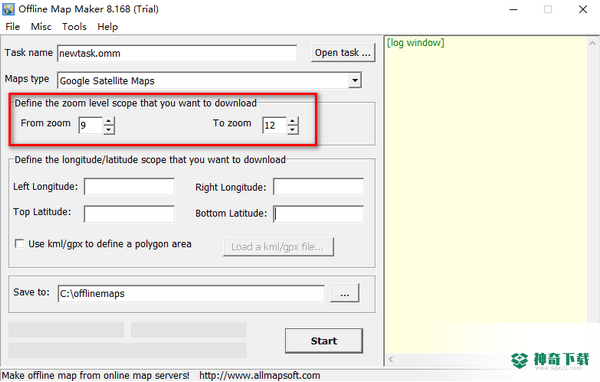Click the browse folder ellipsis button

(344, 293)
